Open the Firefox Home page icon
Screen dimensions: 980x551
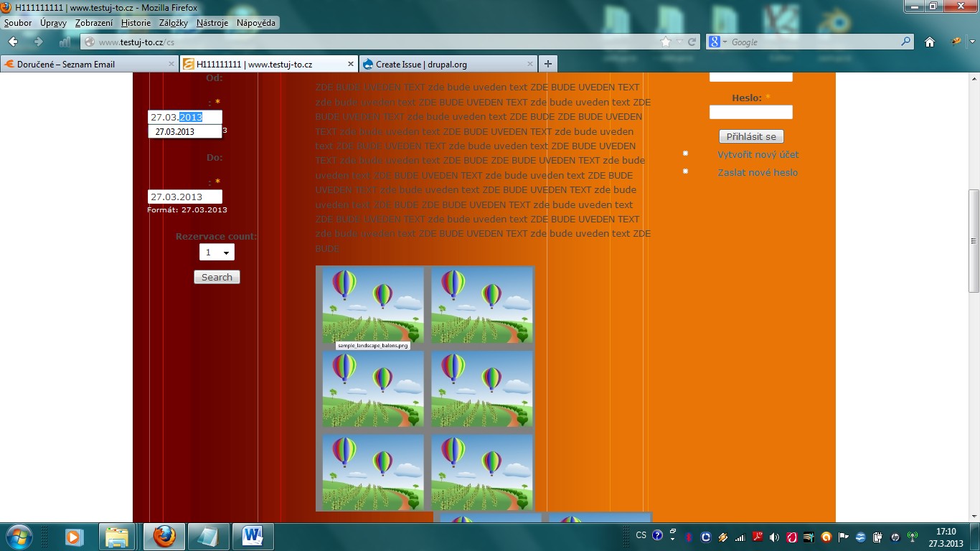930,42
